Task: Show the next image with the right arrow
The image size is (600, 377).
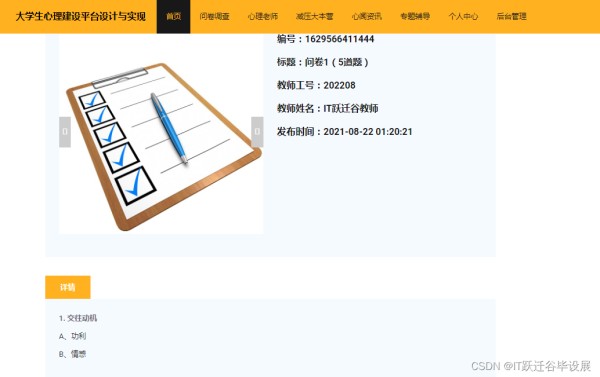Action: (x=257, y=132)
